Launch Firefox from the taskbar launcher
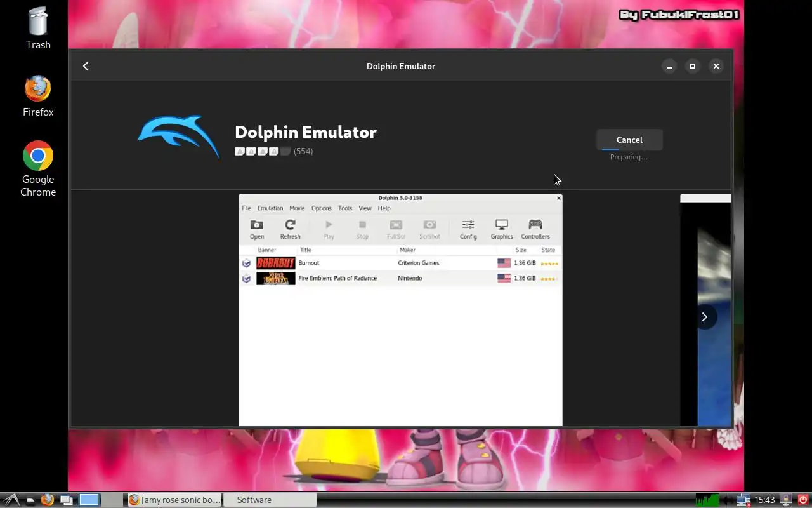Screen dimensions: 812x508 pyautogui.click(x=48, y=500)
